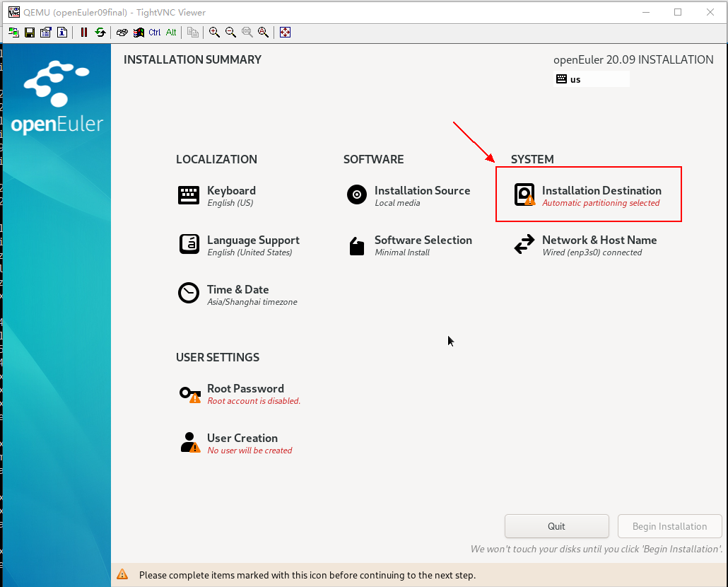Open the Connection Options toolbar icon
This screenshot has height=587, width=728.
coord(46,33)
